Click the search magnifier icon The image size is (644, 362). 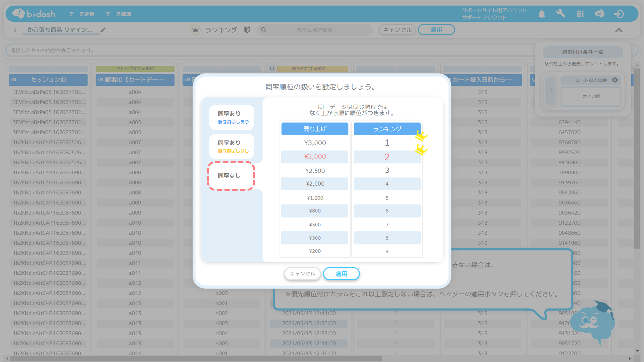tap(264, 30)
